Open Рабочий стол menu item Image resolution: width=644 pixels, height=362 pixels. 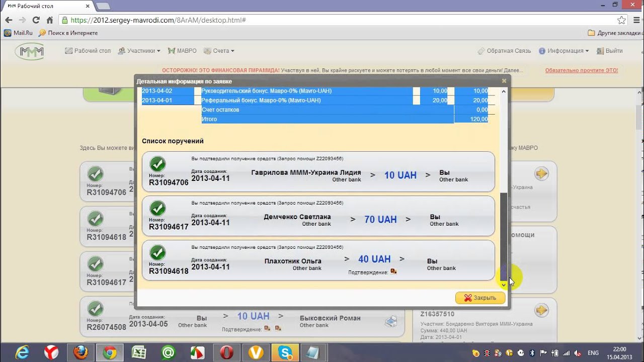click(x=88, y=51)
